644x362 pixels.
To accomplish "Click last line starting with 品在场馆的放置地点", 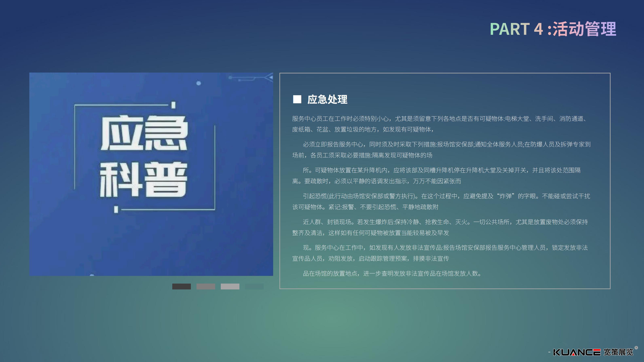I will pos(392,273).
